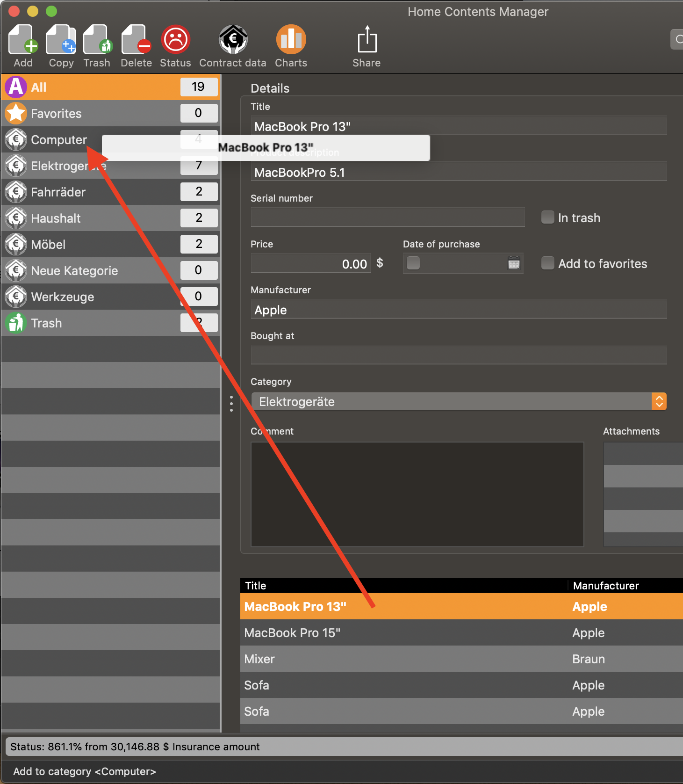This screenshot has height=784, width=683.
Task: Click the pane splitter dots handle
Action: [x=231, y=403]
